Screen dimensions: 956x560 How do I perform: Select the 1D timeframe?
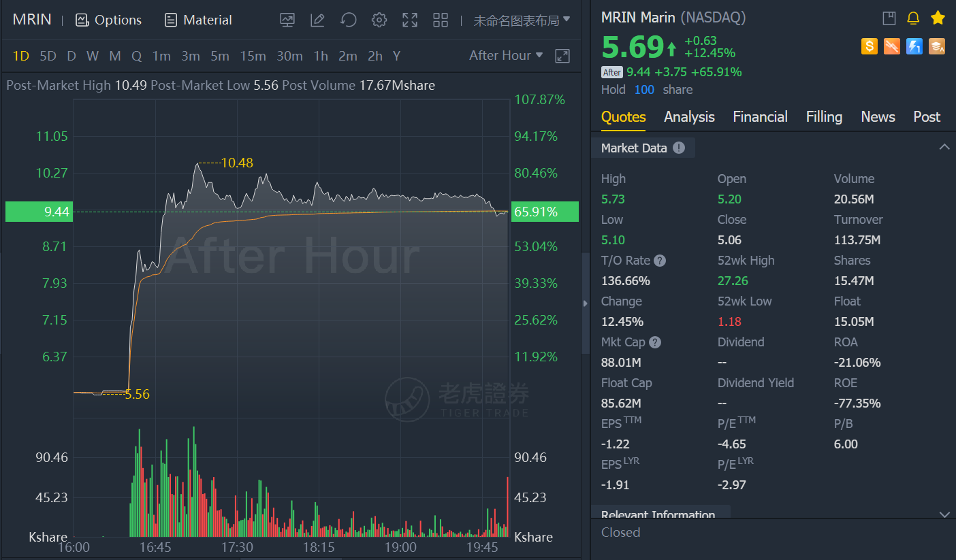21,56
